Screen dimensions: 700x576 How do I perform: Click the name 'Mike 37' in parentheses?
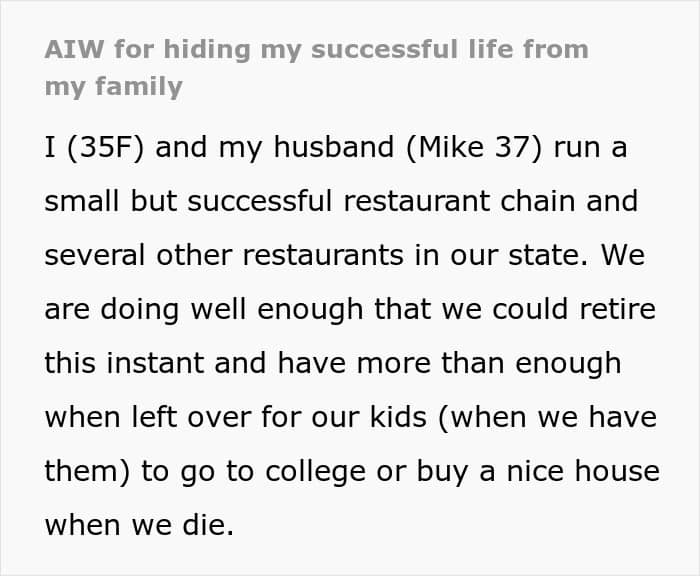click(474, 147)
